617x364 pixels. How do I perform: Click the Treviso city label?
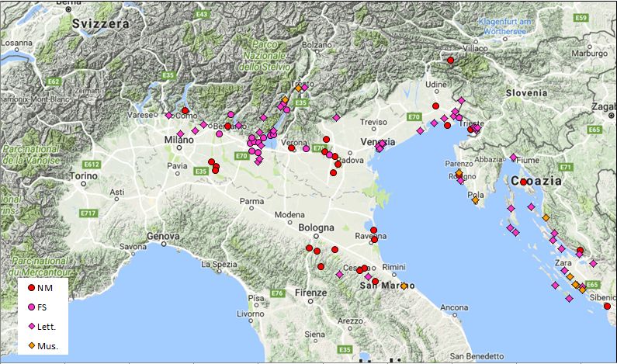click(373, 122)
